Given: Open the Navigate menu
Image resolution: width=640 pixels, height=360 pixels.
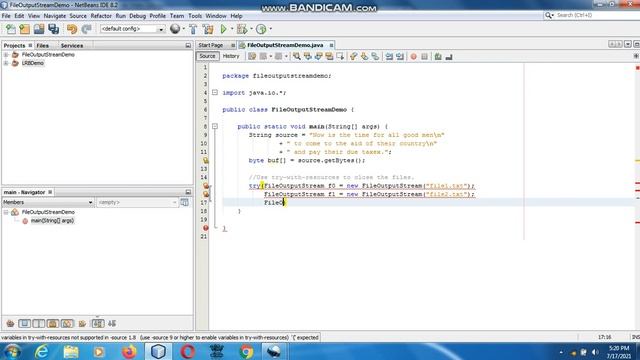Looking at the screenshot, I should [x=55, y=16].
